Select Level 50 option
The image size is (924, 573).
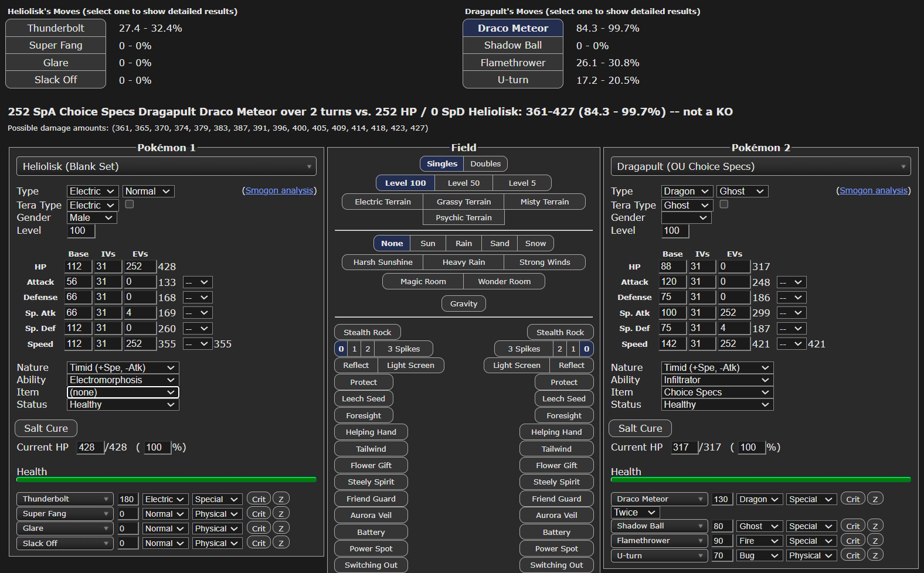click(464, 183)
